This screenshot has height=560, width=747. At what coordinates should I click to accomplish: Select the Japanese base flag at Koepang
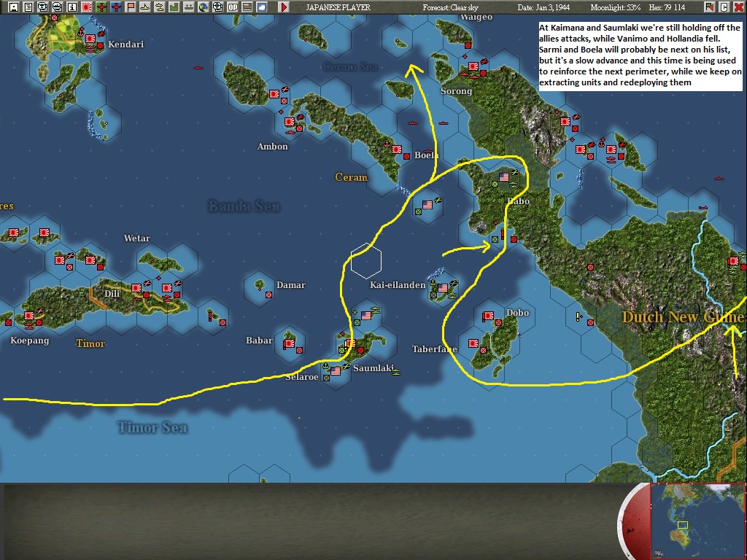29,315
